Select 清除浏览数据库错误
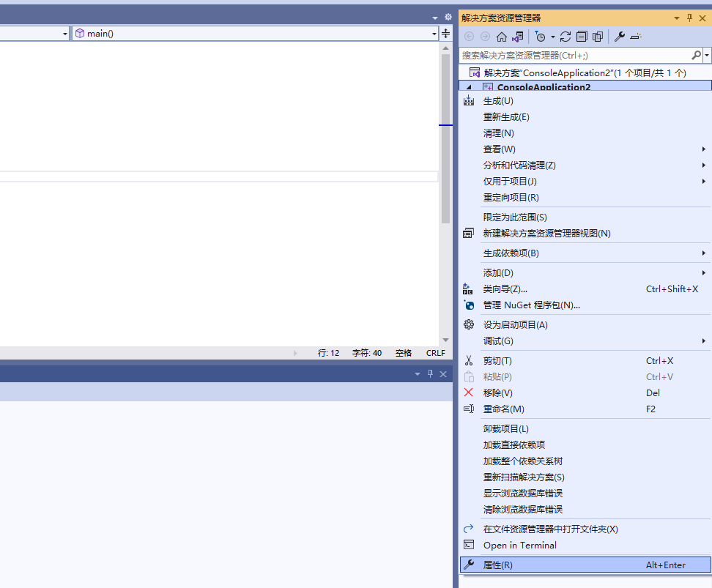 pyautogui.click(x=585, y=510)
